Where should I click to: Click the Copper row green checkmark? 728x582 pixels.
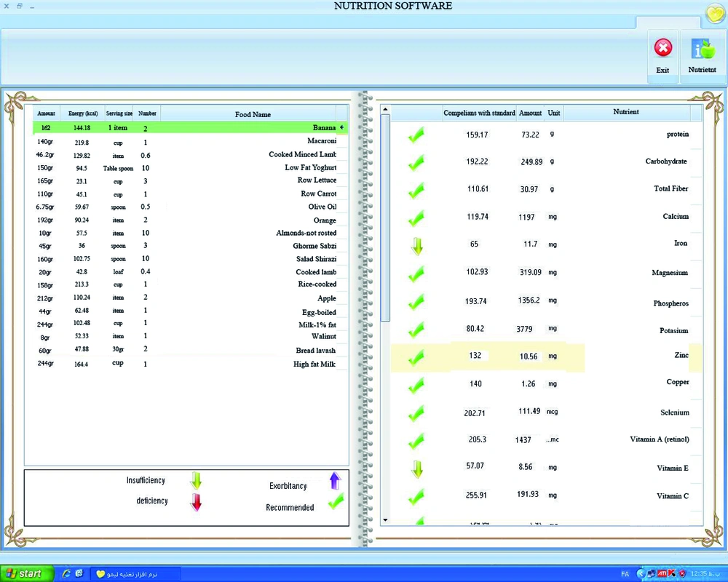[x=416, y=386]
